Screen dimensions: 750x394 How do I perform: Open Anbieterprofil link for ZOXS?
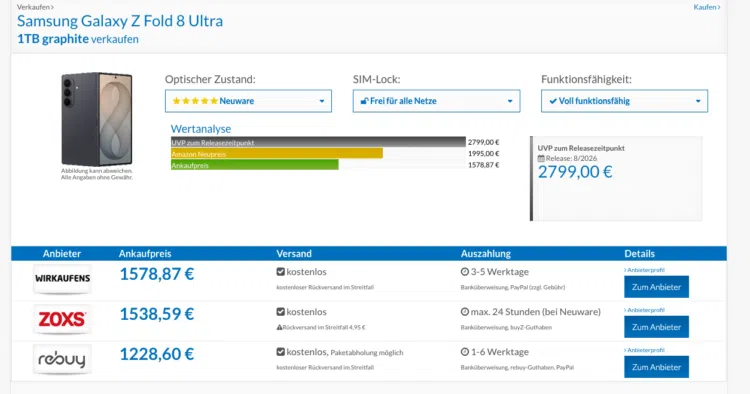[644, 310]
